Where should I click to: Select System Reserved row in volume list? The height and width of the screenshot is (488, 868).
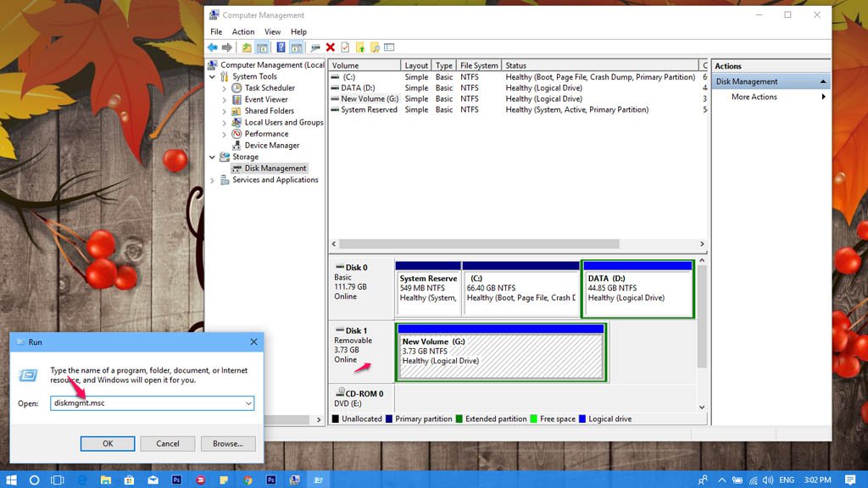coord(519,110)
